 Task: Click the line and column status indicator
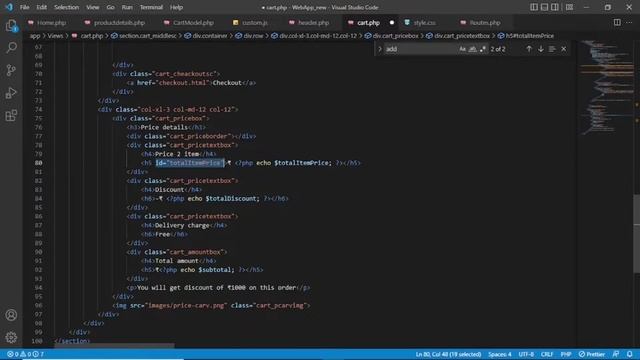(x=448, y=354)
